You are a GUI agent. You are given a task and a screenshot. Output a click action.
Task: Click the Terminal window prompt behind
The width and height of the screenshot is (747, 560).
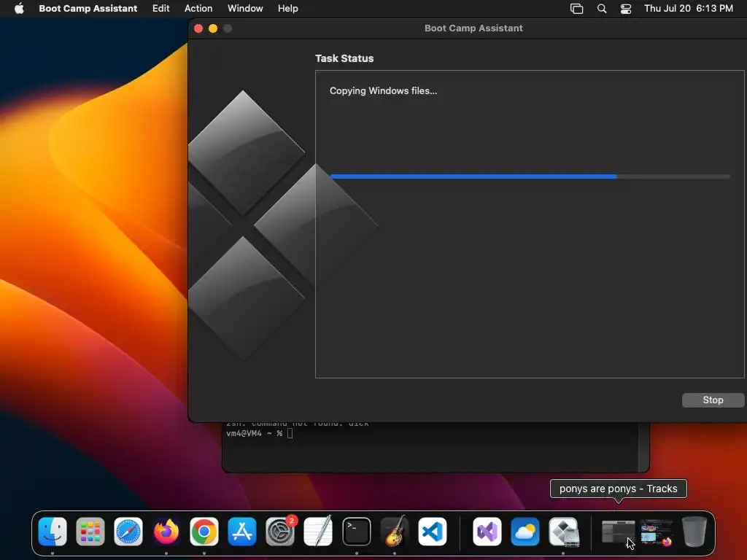pyautogui.click(x=260, y=433)
